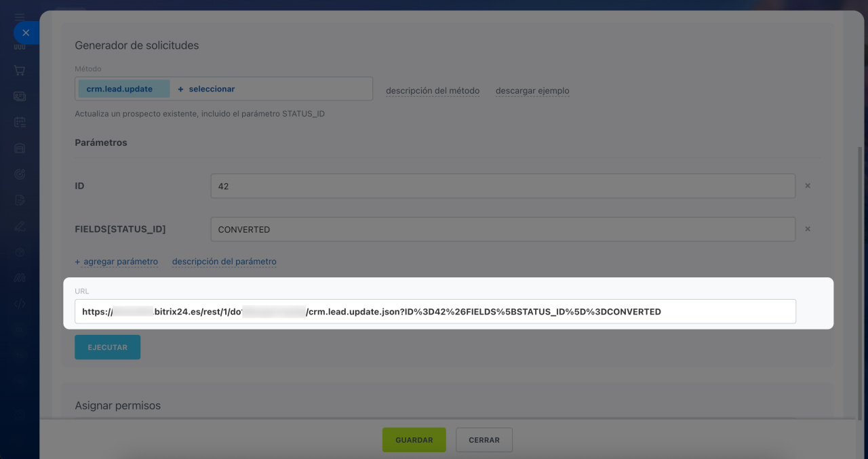
Task: Open the pencil signature sidebar icon
Action: 20,226
